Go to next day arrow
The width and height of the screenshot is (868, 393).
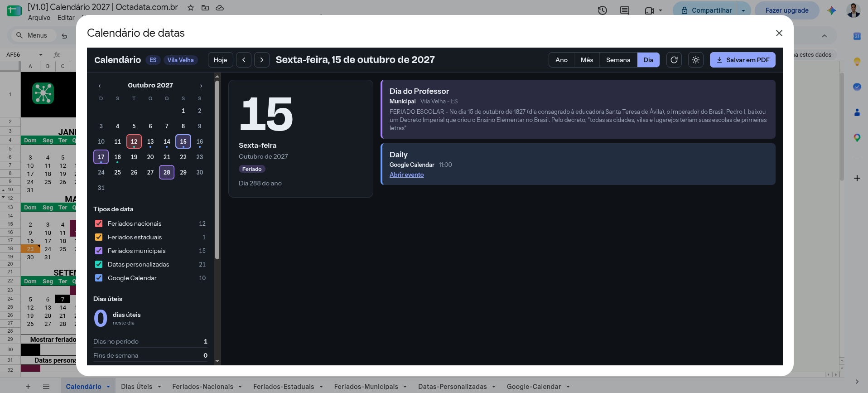pos(262,60)
